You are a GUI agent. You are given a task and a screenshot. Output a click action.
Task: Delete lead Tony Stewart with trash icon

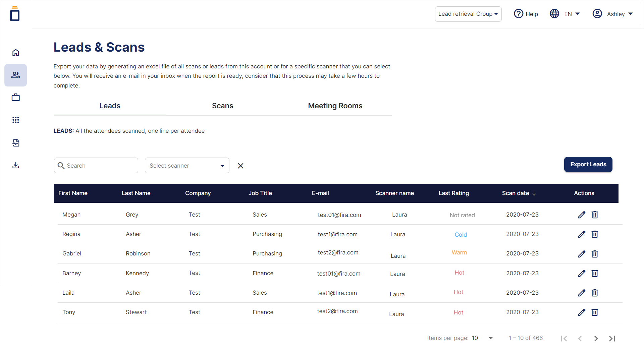pyautogui.click(x=595, y=312)
